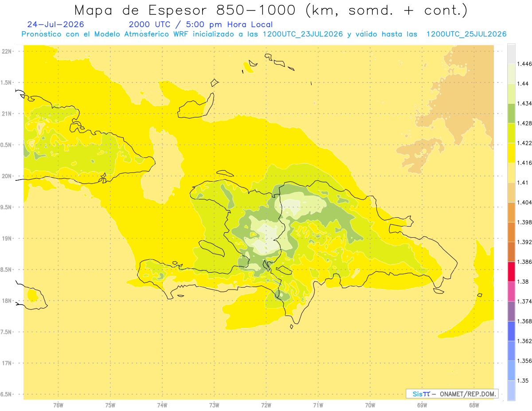
Task: Click the legend value 1.446
Action: tap(524, 64)
